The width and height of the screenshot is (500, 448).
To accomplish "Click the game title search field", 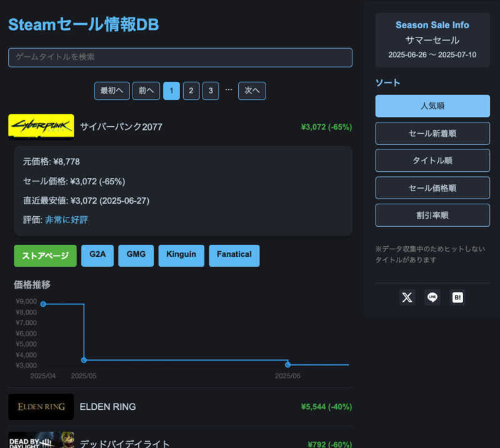I will (x=181, y=57).
